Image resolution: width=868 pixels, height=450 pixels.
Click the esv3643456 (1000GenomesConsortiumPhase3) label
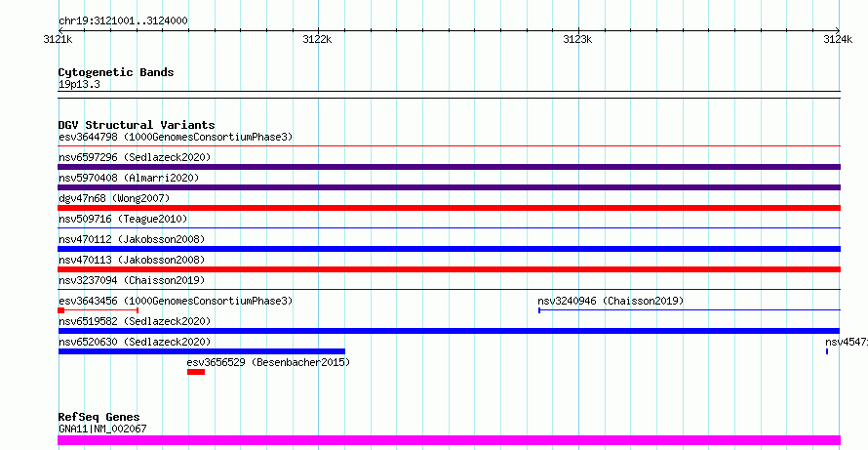(176, 301)
